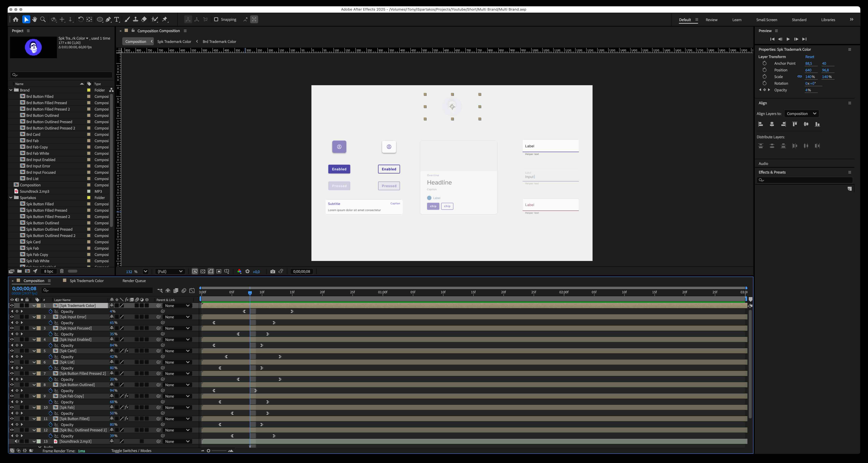This screenshot has height=463, width=868.
Task: Collapse the Brand folder
Action: 11,90
